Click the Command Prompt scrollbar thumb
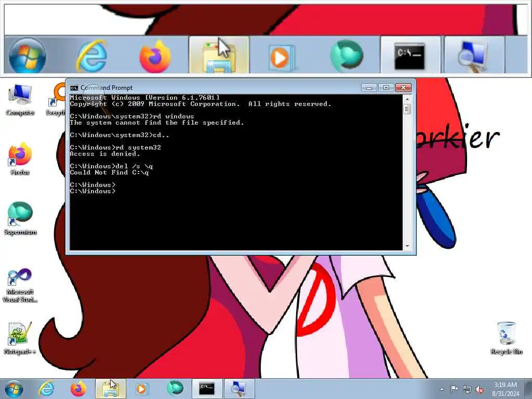Viewport: 532px width, 399px height. (x=407, y=109)
